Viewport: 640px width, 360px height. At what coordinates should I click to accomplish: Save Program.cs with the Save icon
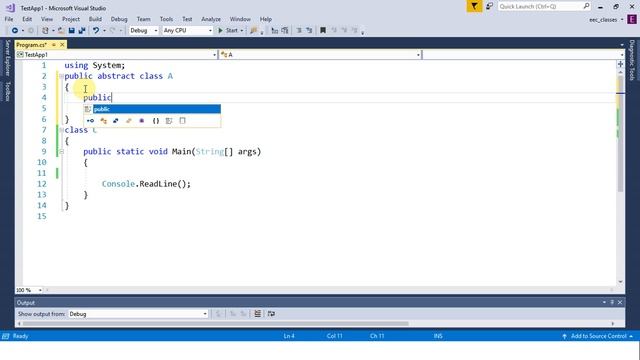(x=71, y=31)
